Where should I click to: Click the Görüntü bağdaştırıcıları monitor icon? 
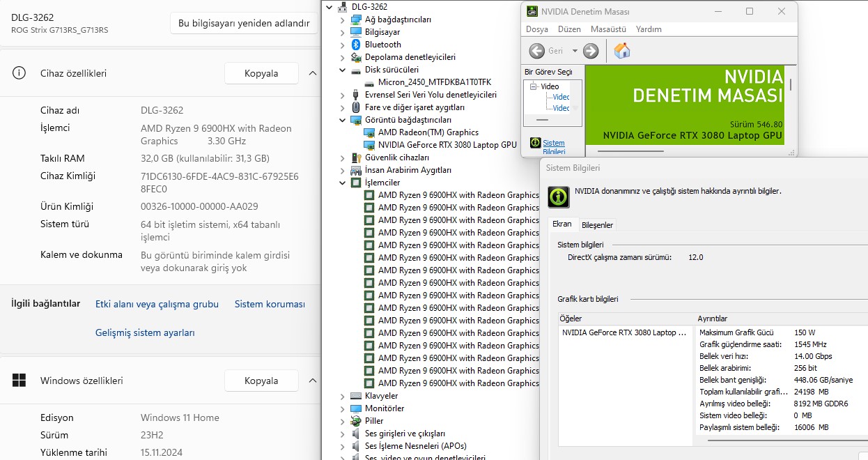356,120
